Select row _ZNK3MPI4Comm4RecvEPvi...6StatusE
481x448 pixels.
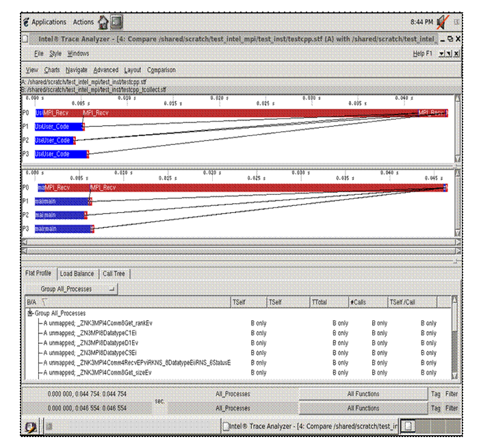(238, 363)
